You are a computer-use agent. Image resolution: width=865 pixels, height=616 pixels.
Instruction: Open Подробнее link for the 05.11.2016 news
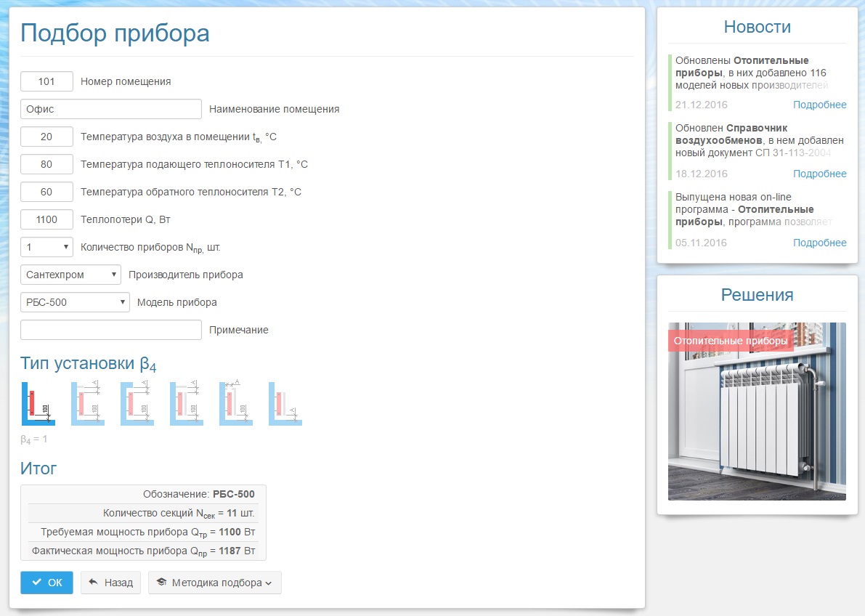(x=819, y=243)
